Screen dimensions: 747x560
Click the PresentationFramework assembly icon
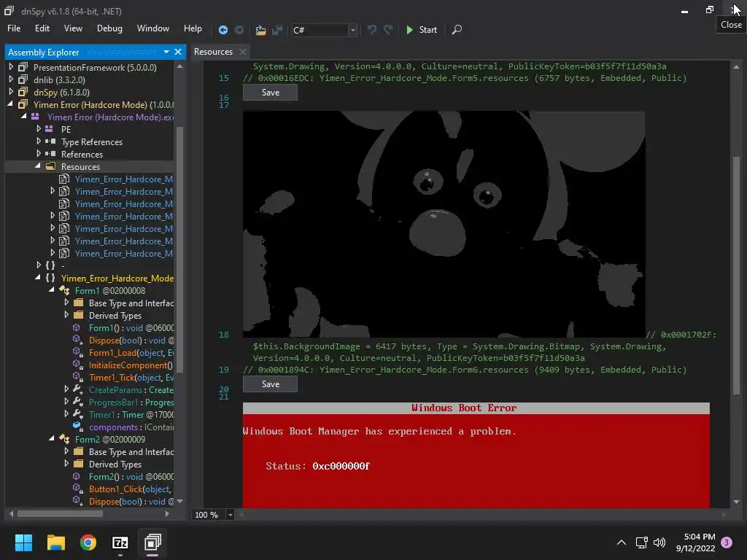coord(23,67)
